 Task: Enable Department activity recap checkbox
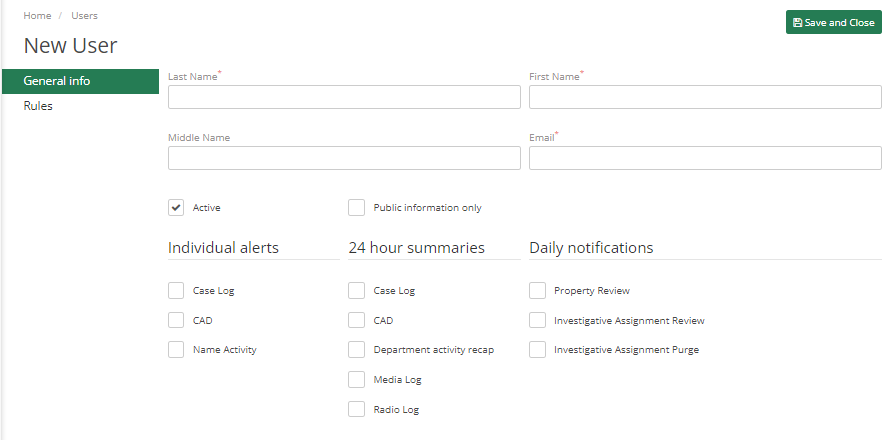click(356, 350)
